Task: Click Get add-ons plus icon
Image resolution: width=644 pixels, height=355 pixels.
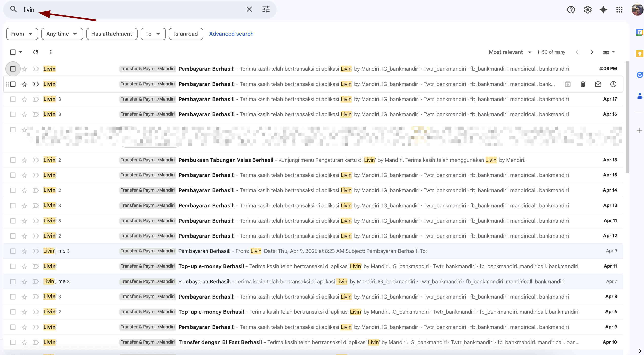Action: 640,130
